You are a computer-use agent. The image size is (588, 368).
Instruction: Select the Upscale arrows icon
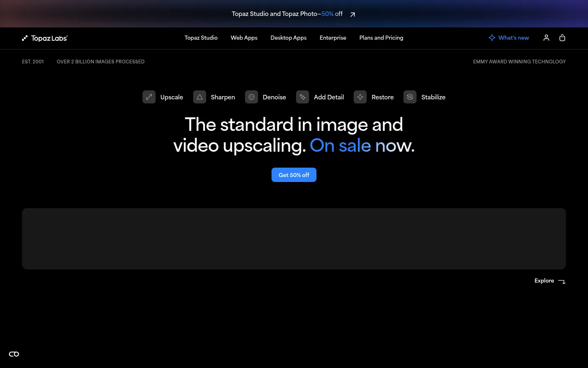tap(149, 97)
